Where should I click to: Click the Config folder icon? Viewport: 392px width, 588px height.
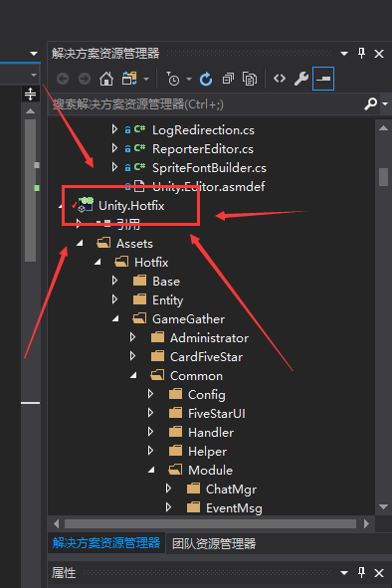point(175,394)
